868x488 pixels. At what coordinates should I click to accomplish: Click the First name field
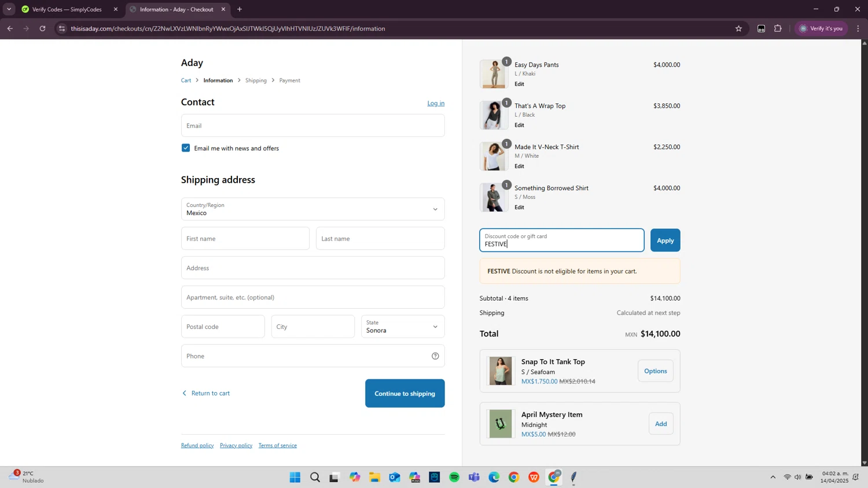245,238
